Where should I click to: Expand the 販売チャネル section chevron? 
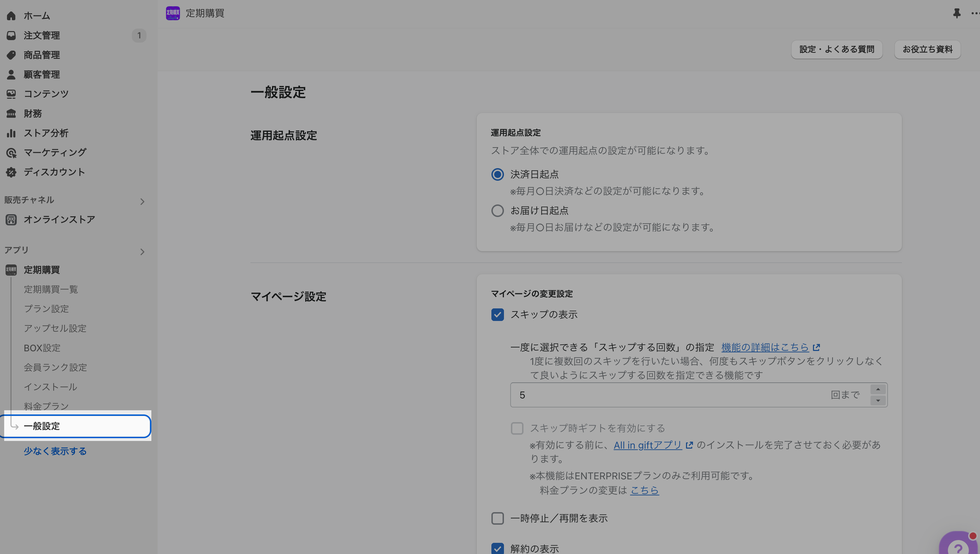[x=142, y=201]
